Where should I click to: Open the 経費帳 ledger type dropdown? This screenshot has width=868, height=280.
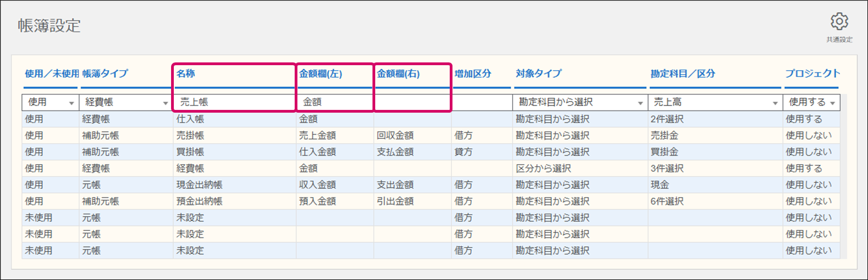pos(165,103)
